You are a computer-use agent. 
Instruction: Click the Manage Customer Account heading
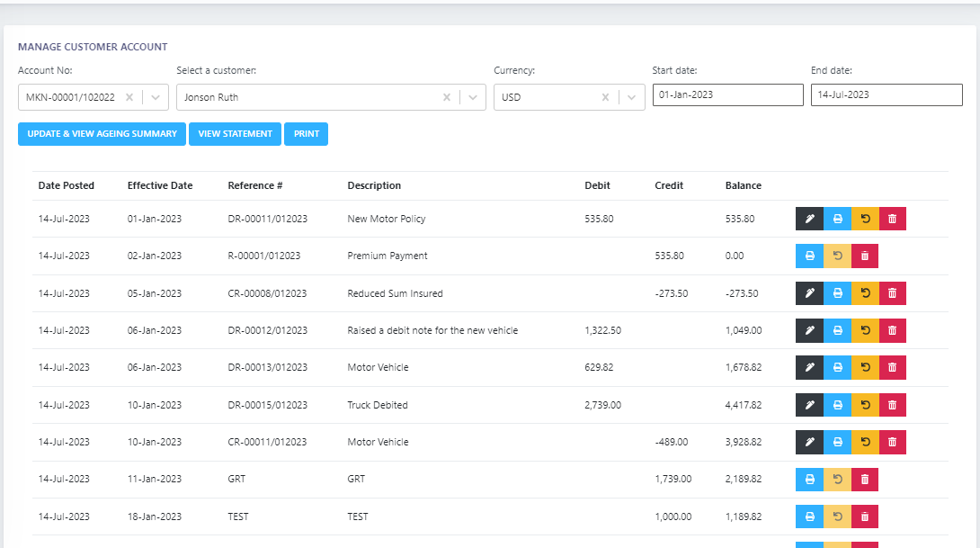[x=93, y=47]
